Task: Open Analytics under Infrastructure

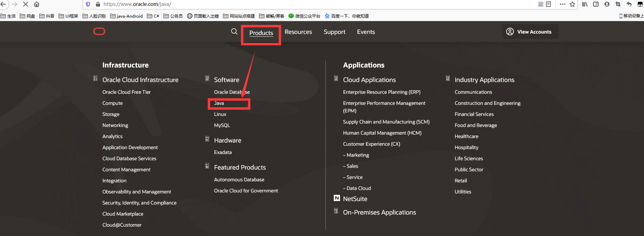Action: pyautogui.click(x=113, y=136)
